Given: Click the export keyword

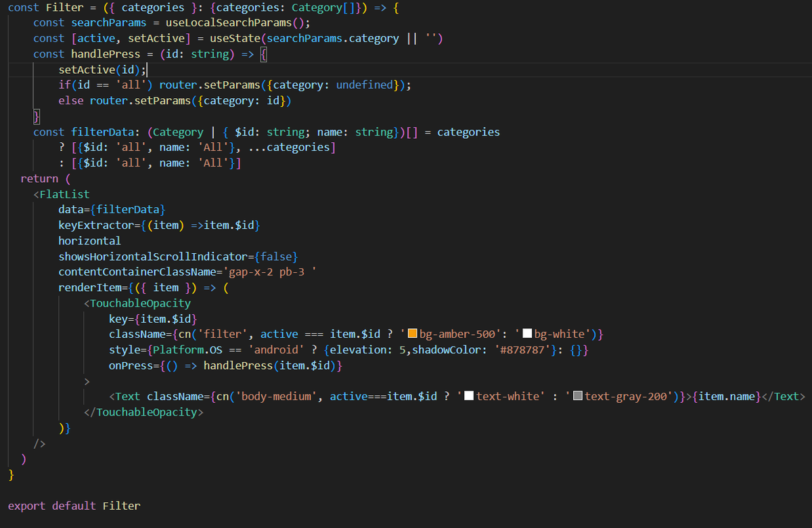Looking at the screenshot, I should 27,505.
